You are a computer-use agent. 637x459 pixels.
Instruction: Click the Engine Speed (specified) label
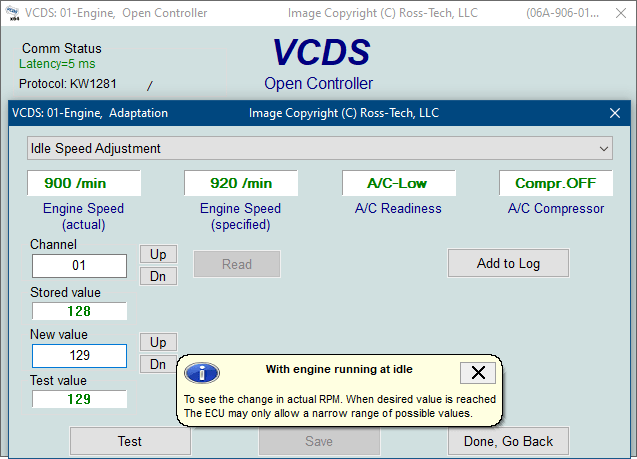tap(240, 217)
